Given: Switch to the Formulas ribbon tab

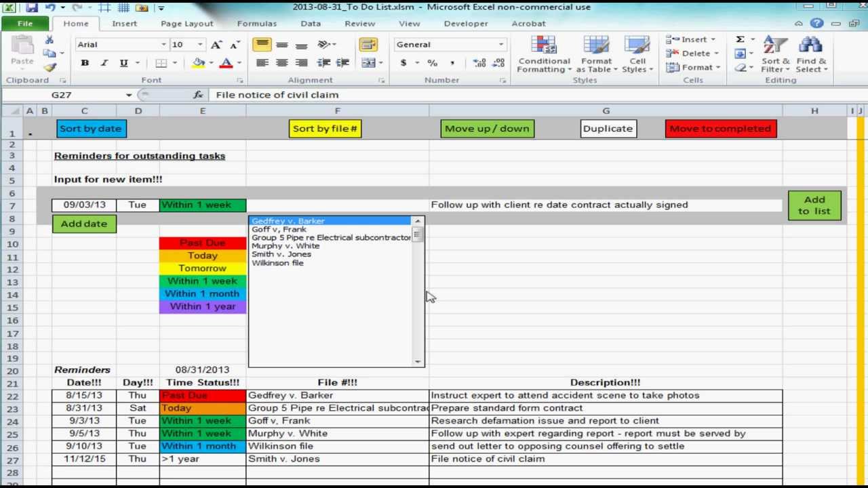Looking at the screenshot, I should point(256,23).
